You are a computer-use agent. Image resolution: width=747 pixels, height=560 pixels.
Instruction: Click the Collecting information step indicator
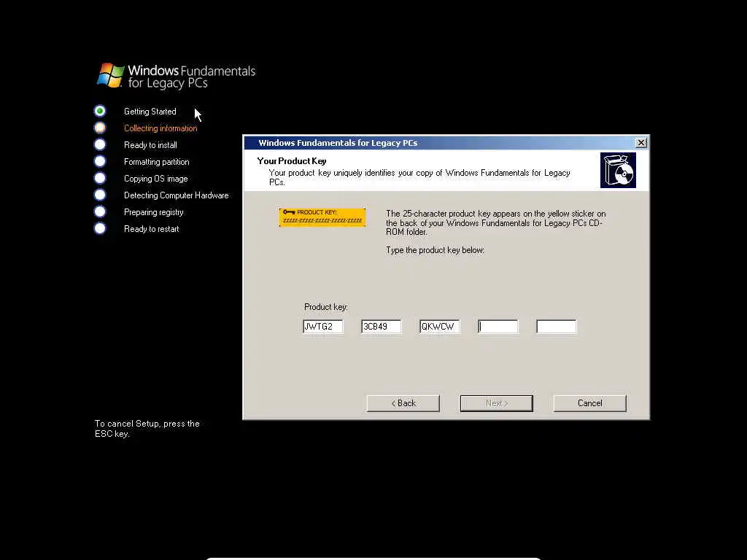pos(100,128)
